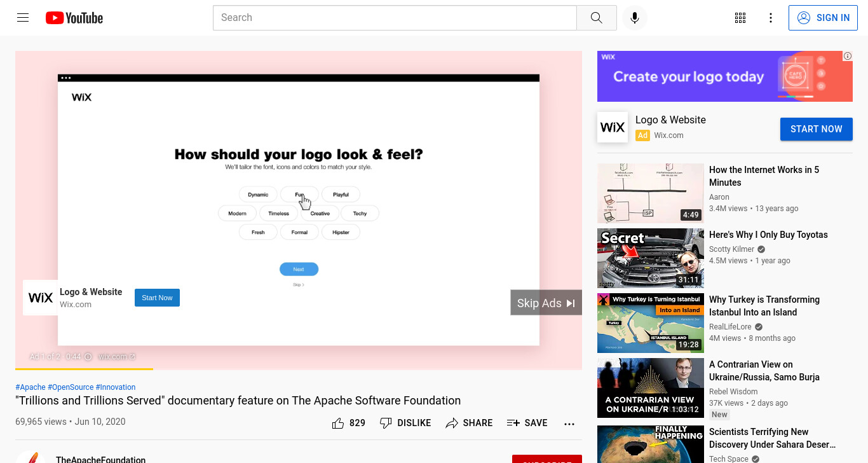
Task: Go to YouTube home via logo
Action: pyautogui.click(x=74, y=18)
